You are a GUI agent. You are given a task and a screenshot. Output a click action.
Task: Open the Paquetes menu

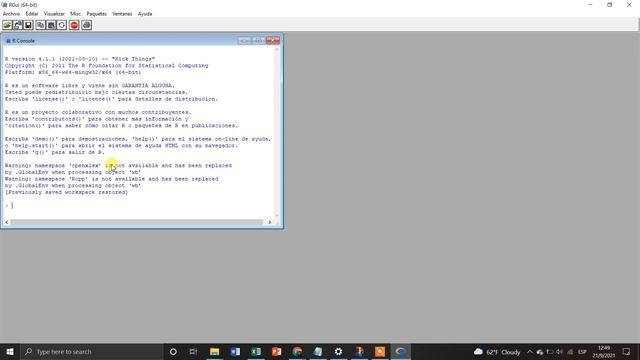tap(97, 14)
